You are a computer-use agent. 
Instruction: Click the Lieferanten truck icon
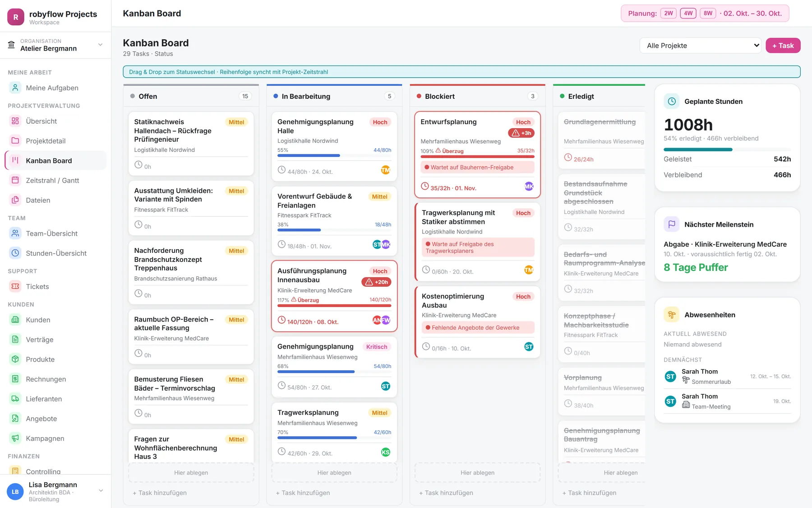pos(15,399)
